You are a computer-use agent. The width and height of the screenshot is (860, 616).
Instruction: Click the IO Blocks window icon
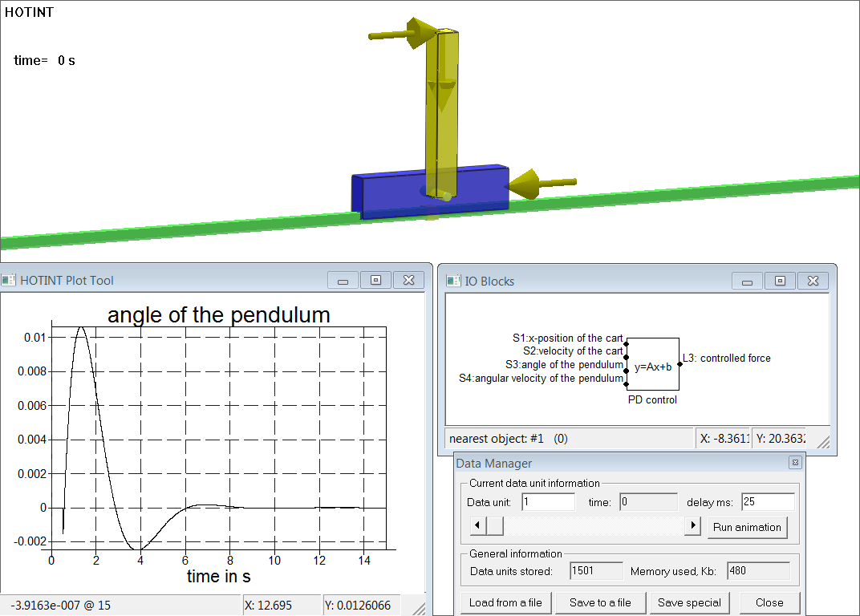click(x=455, y=281)
